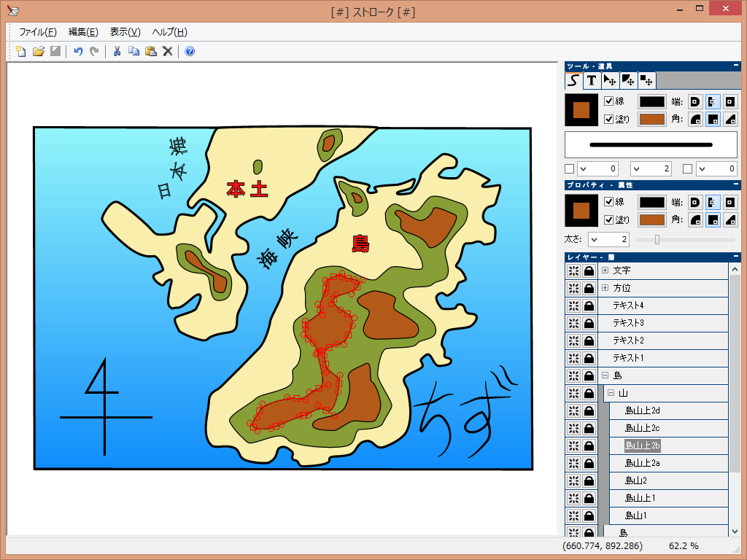The image size is (747, 560).
Task: Click the stroke preview box in Tool panel
Action: click(651, 145)
